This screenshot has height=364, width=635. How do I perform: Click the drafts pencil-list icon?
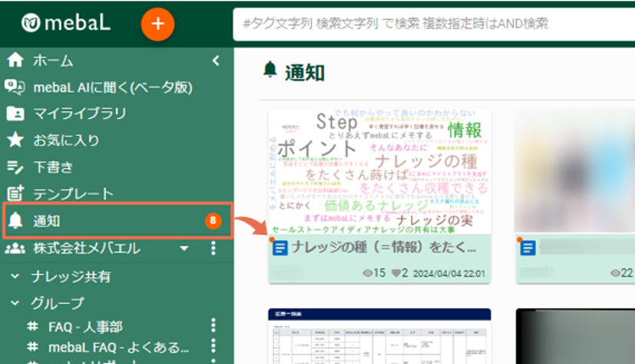click(15, 167)
